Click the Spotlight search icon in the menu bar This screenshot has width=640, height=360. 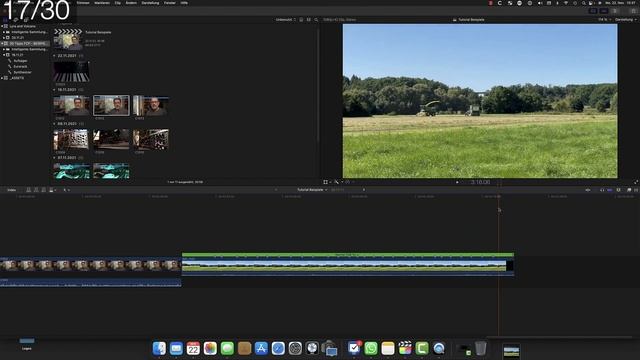click(584, 3)
